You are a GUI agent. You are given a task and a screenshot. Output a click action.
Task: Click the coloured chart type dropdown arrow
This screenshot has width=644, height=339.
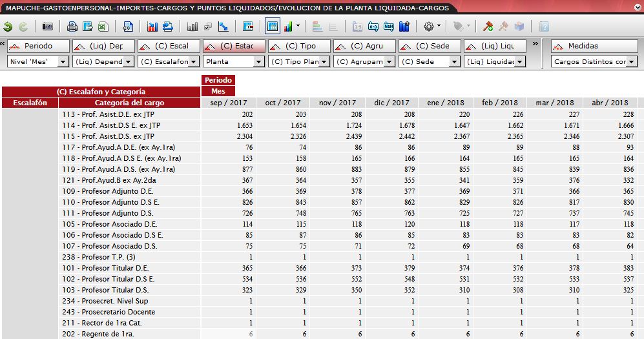pos(298,26)
